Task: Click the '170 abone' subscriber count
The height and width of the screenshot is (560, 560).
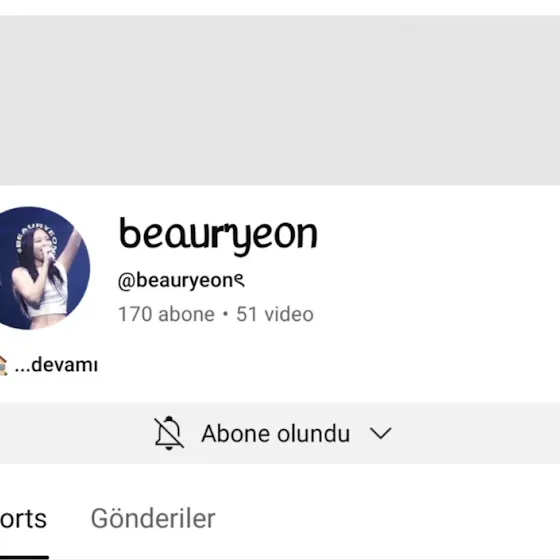Action: pos(166,314)
